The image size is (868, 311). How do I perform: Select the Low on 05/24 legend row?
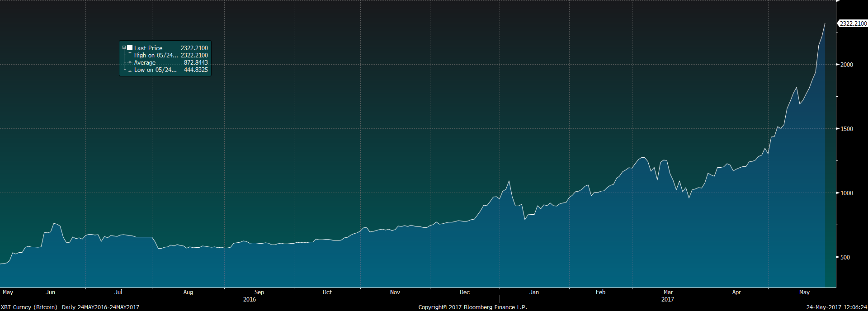click(x=155, y=70)
